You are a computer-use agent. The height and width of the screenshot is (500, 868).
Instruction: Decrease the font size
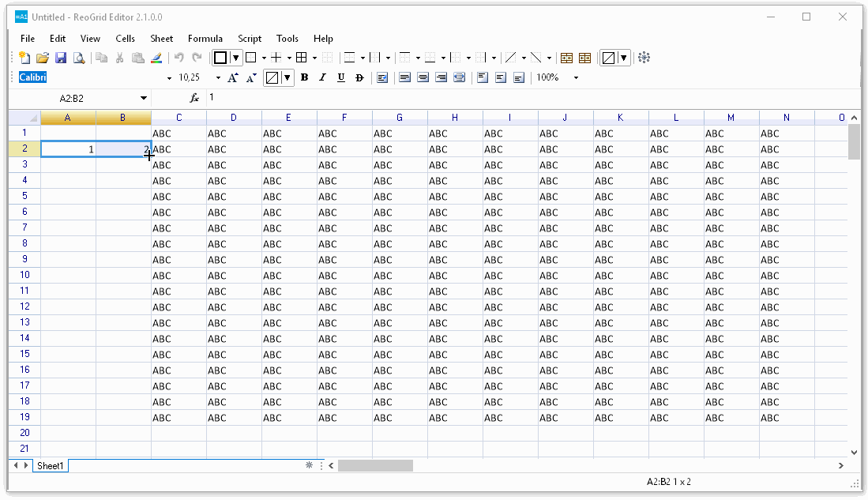click(251, 77)
